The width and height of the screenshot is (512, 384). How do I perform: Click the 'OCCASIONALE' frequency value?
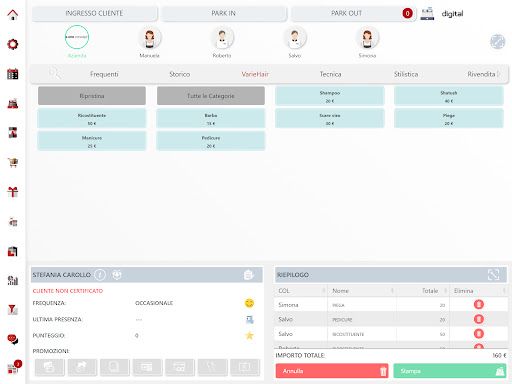pyautogui.click(x=154, y=303)
